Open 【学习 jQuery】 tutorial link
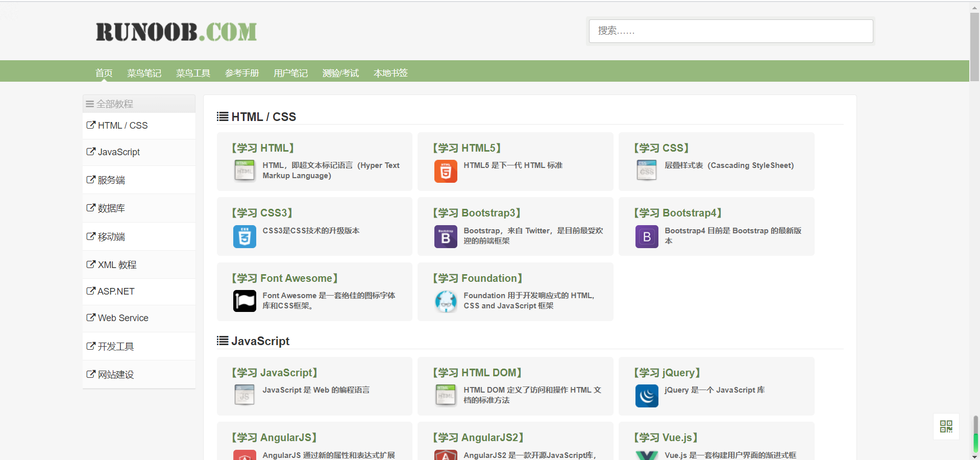 pyautogui.click(x=668, y=373)
